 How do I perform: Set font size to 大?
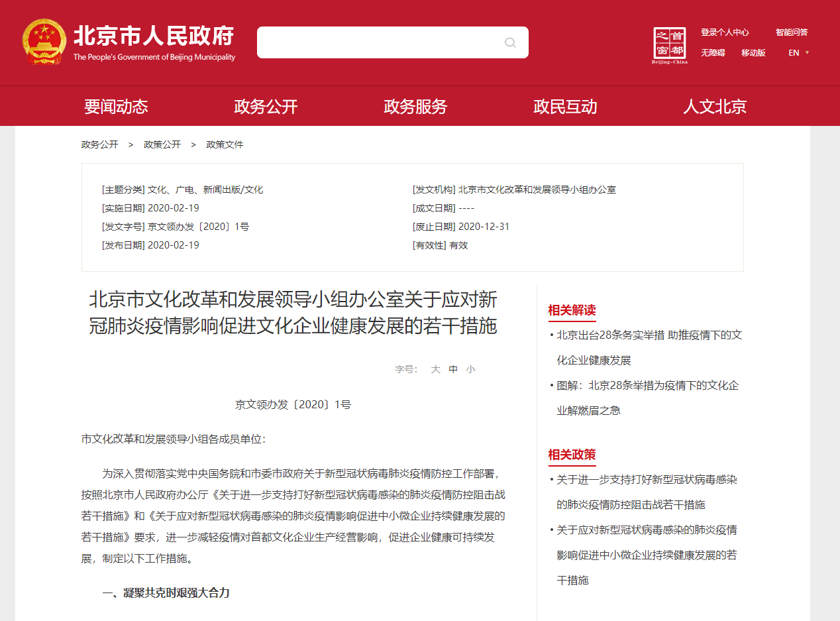(x=435, y=369)
